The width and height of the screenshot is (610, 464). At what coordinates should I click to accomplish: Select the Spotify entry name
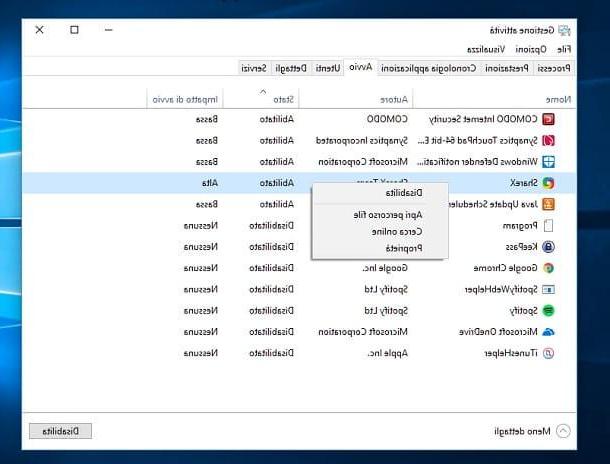coord(524,311)
